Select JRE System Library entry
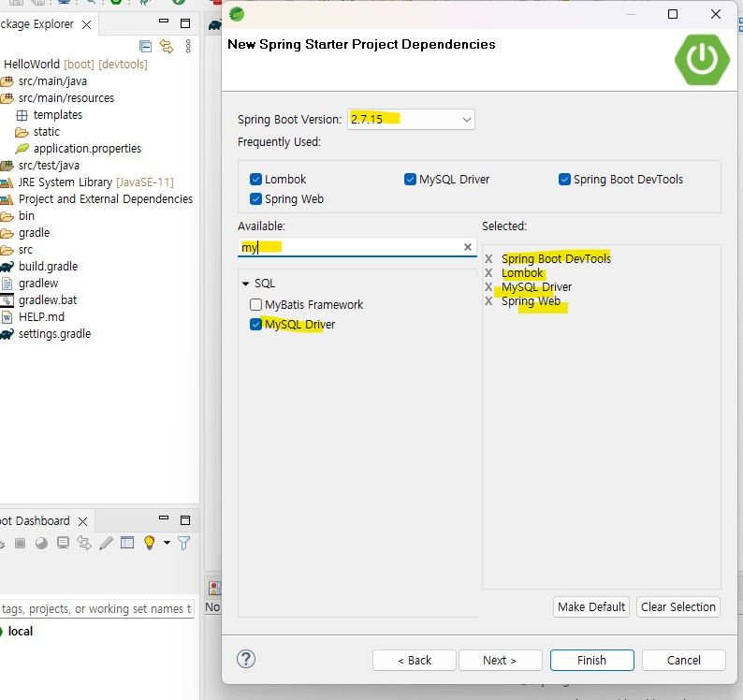Screen dimensions: 743x700 96,182
